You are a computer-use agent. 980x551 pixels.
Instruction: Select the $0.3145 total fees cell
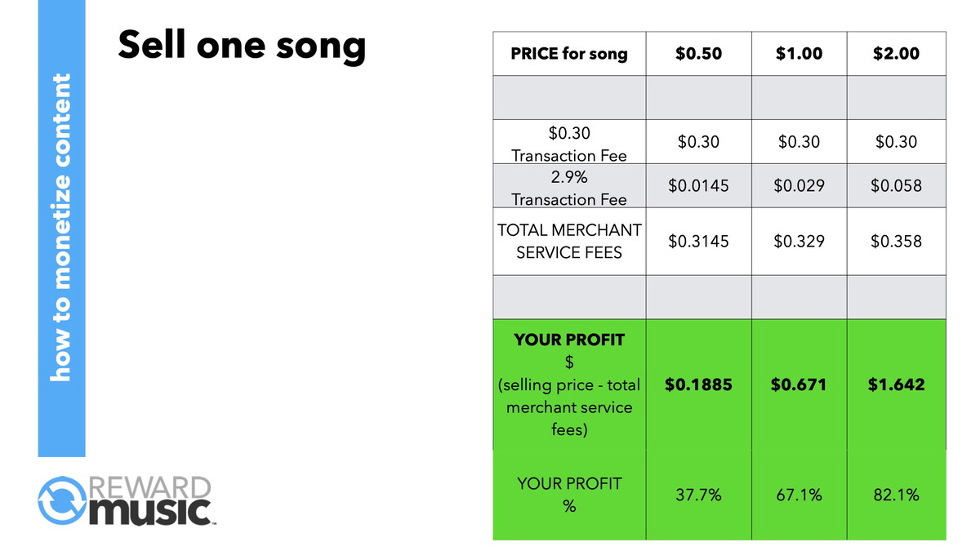(698, 242)
